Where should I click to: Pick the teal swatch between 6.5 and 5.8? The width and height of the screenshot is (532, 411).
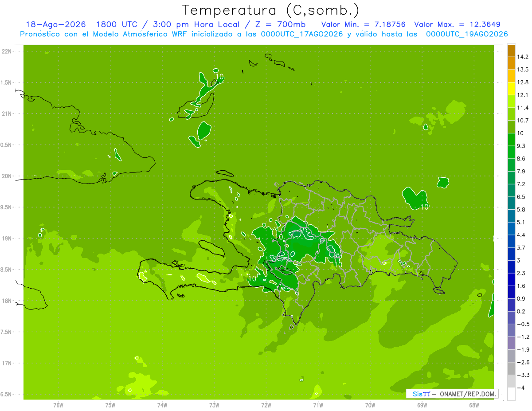tap(511, 204)
